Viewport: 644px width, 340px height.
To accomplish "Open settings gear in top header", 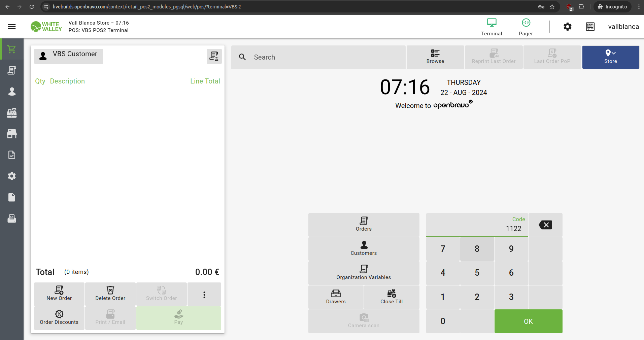I will tap(567, 27).
